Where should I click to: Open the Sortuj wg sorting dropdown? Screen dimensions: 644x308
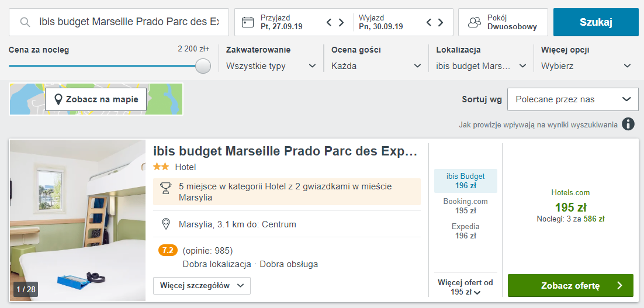572,99
